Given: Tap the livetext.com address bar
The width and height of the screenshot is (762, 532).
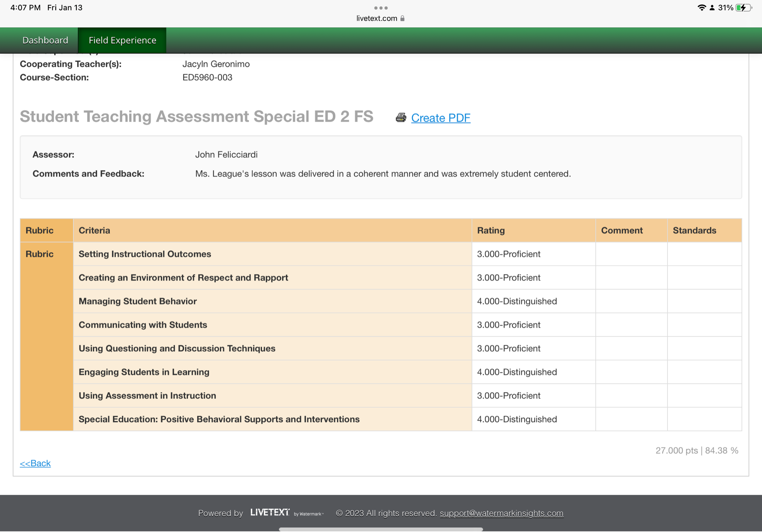Looking at the screenshot, I should pyautogui.click(x=377, y=18).
